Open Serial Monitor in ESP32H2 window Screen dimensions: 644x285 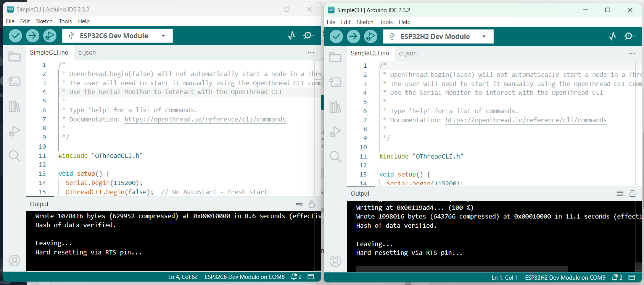(629, 36)
